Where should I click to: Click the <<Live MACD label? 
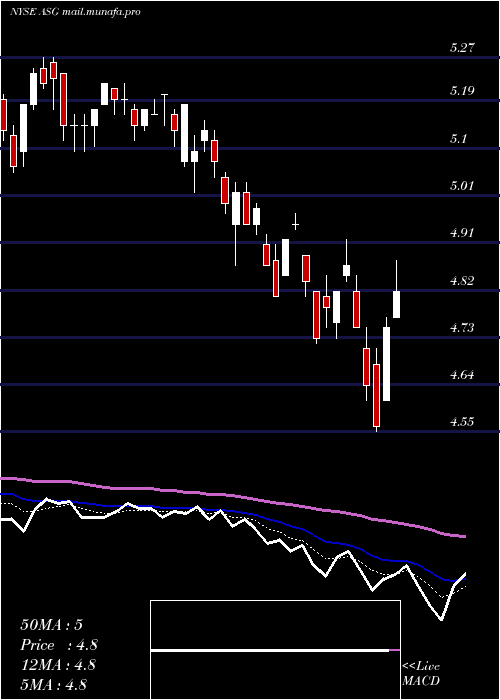(x=421, y=674)
